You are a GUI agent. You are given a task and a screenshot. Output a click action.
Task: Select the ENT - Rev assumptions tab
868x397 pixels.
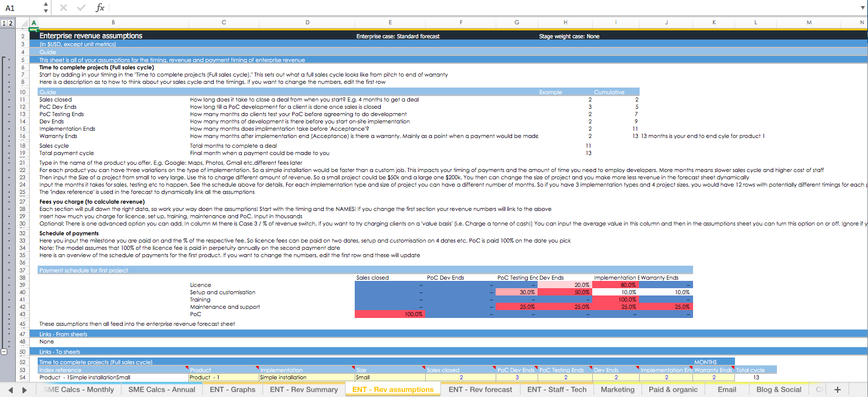pos(393,390)
